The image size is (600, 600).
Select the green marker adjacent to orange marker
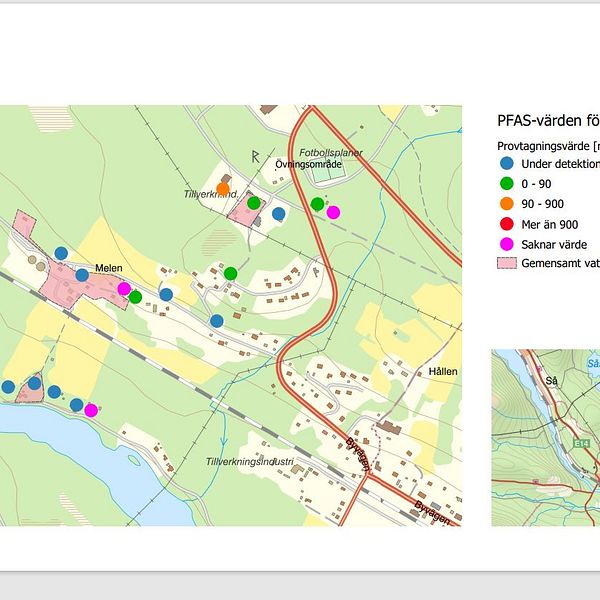(254, 203)
